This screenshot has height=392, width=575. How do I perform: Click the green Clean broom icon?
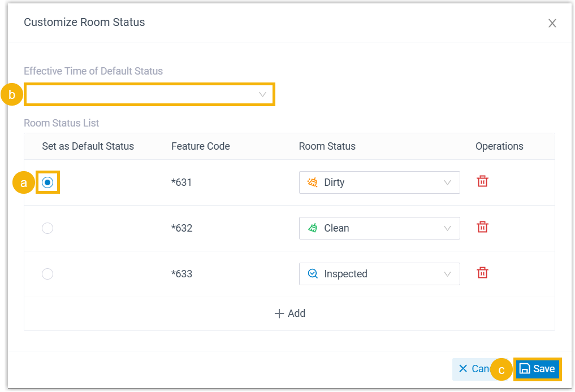[x=312, y=228]
